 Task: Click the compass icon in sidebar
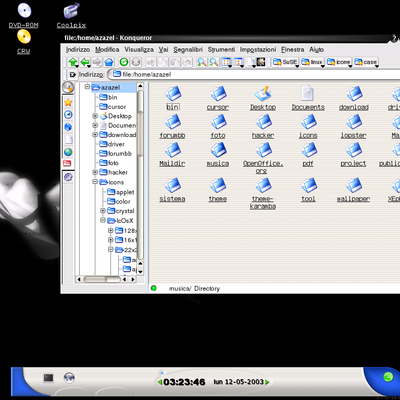(68, 115)
